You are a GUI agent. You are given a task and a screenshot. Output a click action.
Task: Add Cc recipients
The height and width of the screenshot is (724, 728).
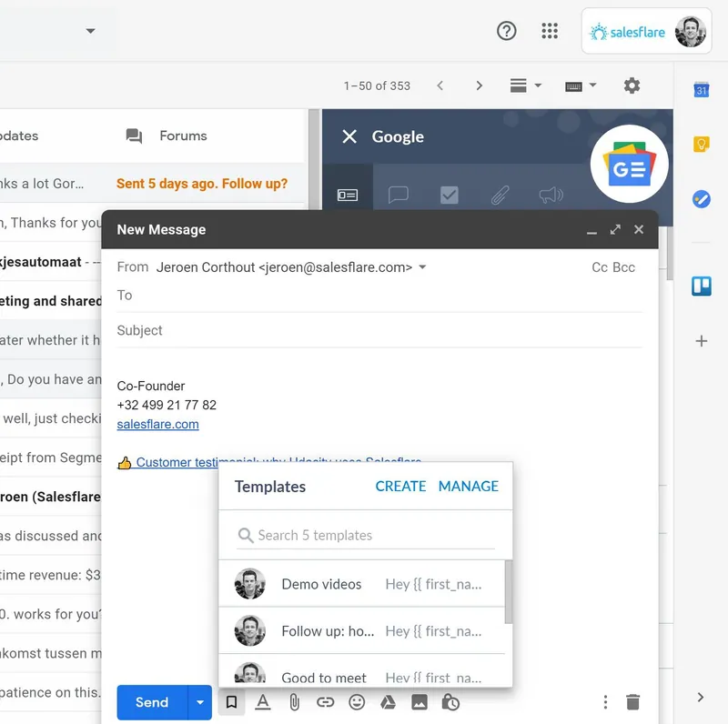coord(600,267)
